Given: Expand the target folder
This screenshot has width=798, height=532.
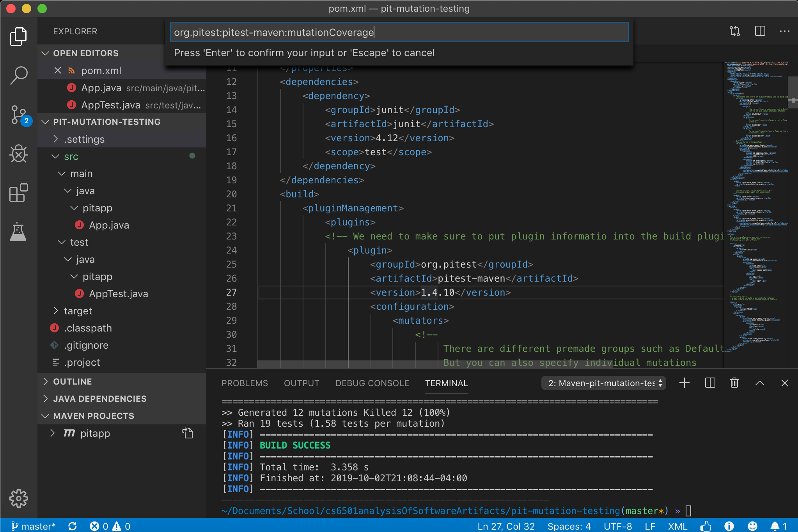Looking at the screenshot, I should tap(78, 311).
